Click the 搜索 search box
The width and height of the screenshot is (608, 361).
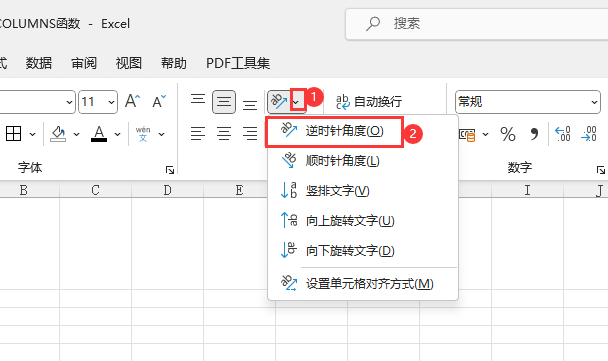coord(477,24)
